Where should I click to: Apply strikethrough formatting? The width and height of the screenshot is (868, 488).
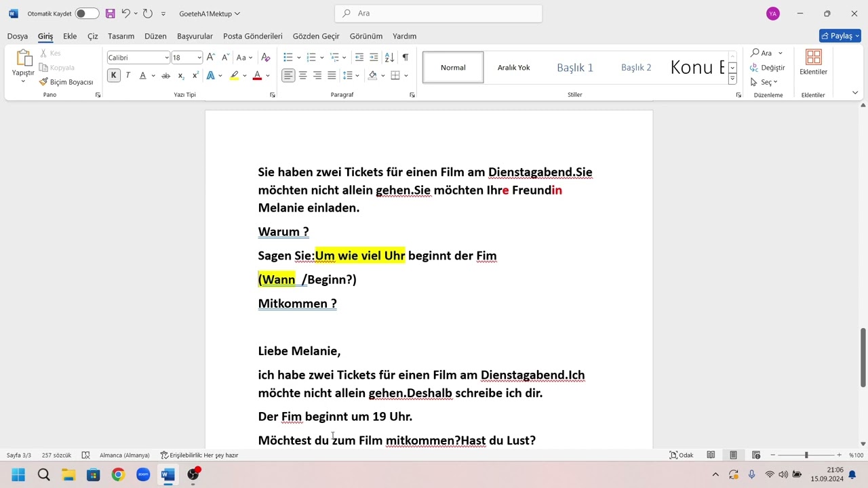pyautogui.click(x=165, y=76)
